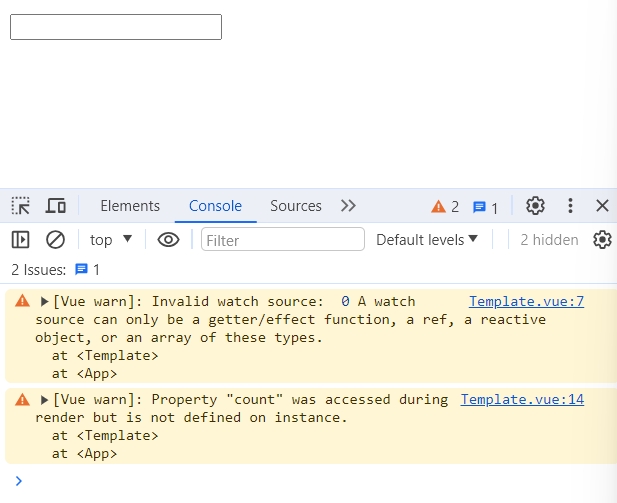Open the top JavaScript context dropdown
Screen dimensions: 617x503
point(111,240)
